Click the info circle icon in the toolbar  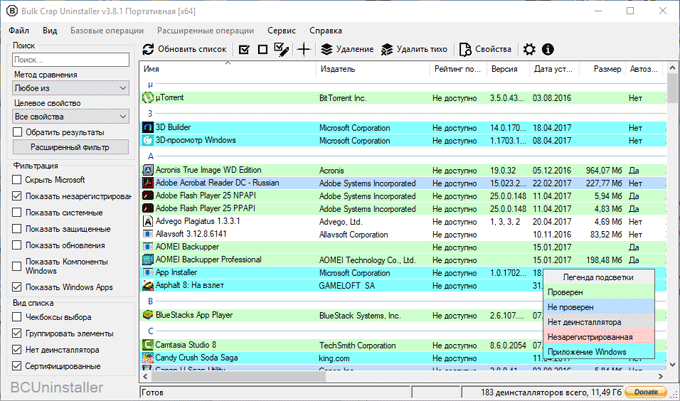click(548, 49)
